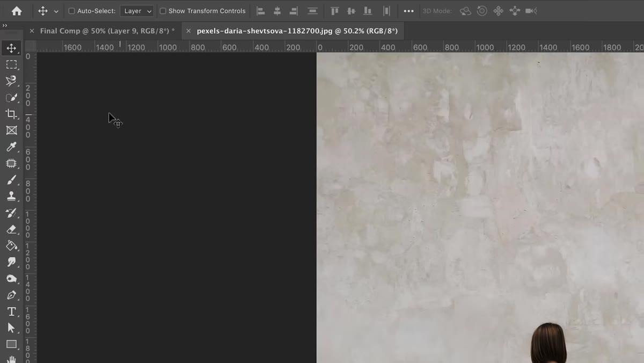Select the 3D orbit camera mode

click(x=465, y=11)
